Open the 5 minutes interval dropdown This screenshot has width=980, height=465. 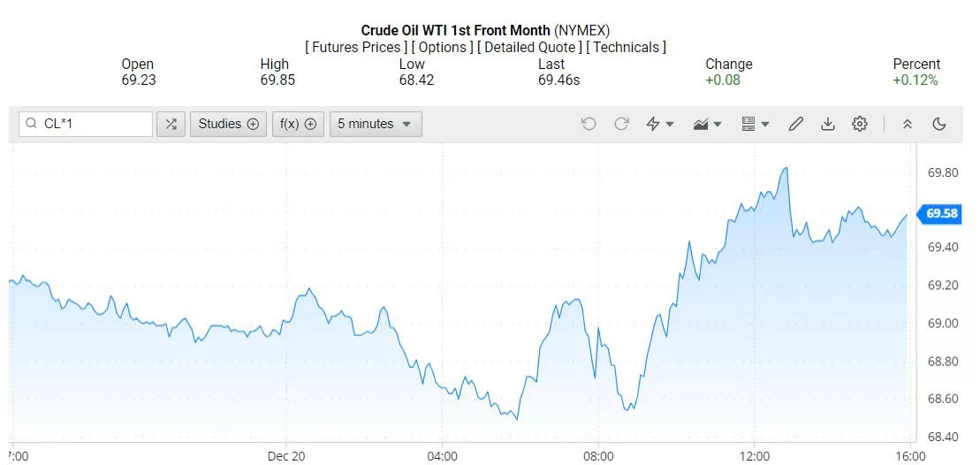[376, 124]
